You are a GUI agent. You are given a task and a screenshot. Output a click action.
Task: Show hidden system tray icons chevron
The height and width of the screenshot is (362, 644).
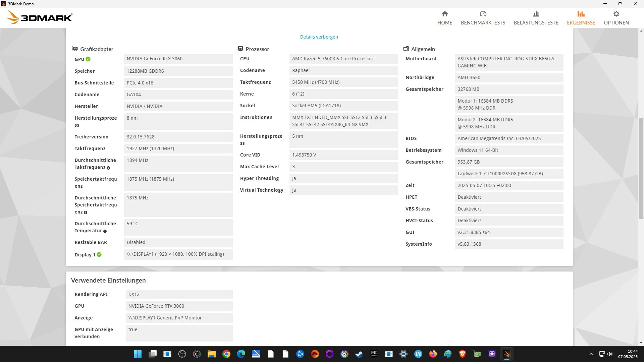click(591, 354)
